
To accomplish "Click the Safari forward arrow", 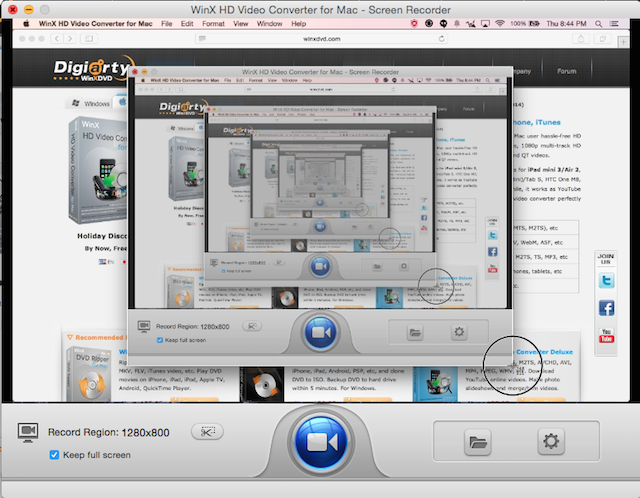I will [70, 39].
